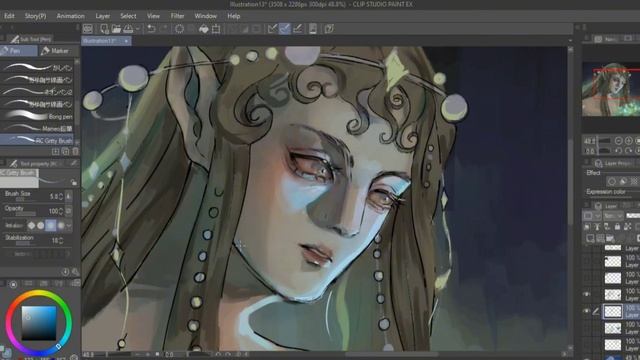
Task: Select the first anti-aliasing option (none)
Action: (x=31, y=225)
